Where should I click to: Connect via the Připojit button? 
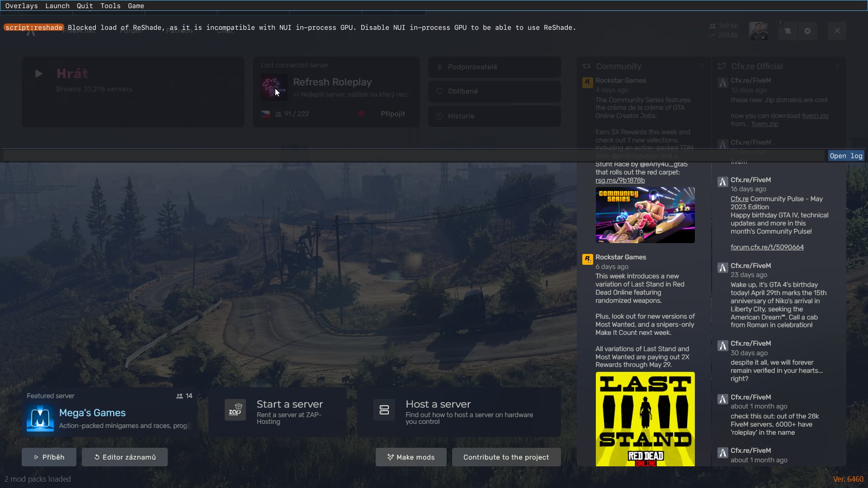(x=392, y=114)
